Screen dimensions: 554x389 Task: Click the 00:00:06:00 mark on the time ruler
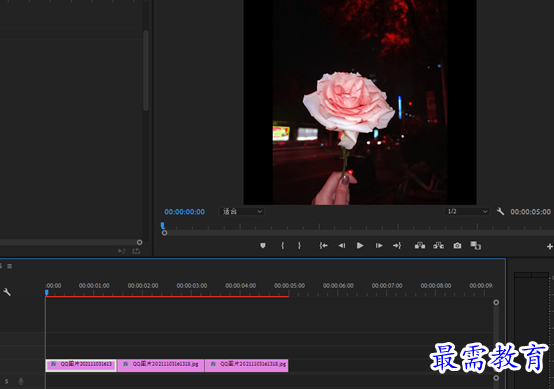(338, 285)
